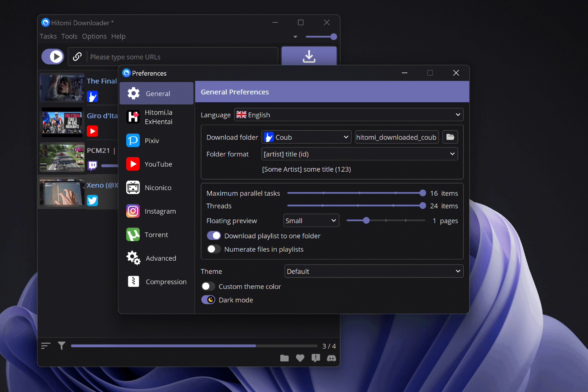Screen dimensions: 588x392
Task: Click the Xeno task thumbnail
Action: [62, 192]
